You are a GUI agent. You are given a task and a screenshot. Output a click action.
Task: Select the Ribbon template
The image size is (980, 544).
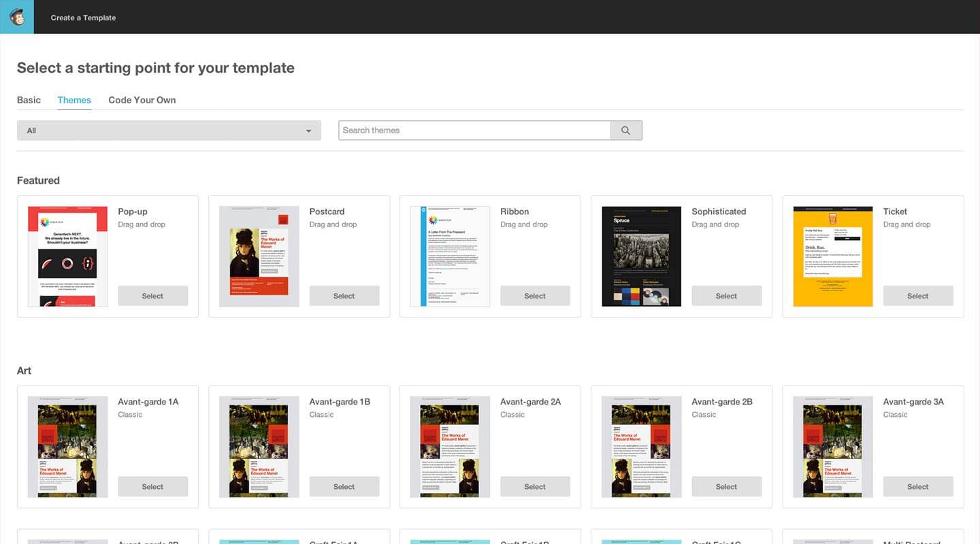(535, 296)
